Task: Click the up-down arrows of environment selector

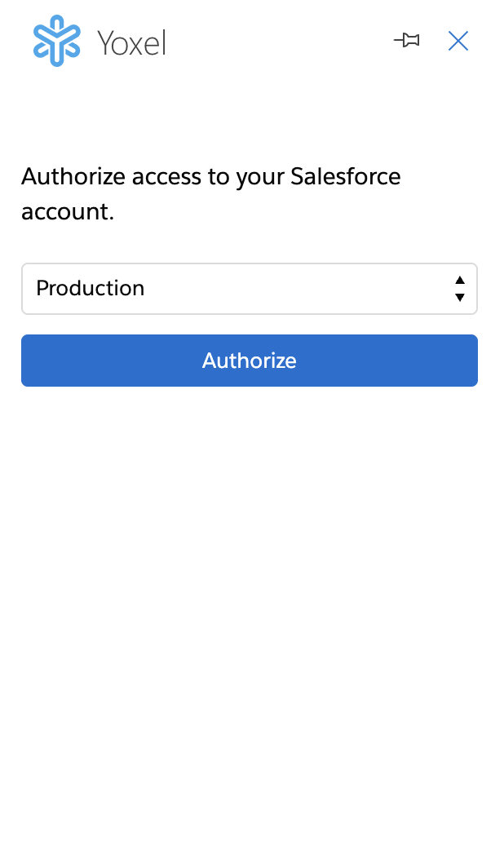Action: (x=460, y=289)
